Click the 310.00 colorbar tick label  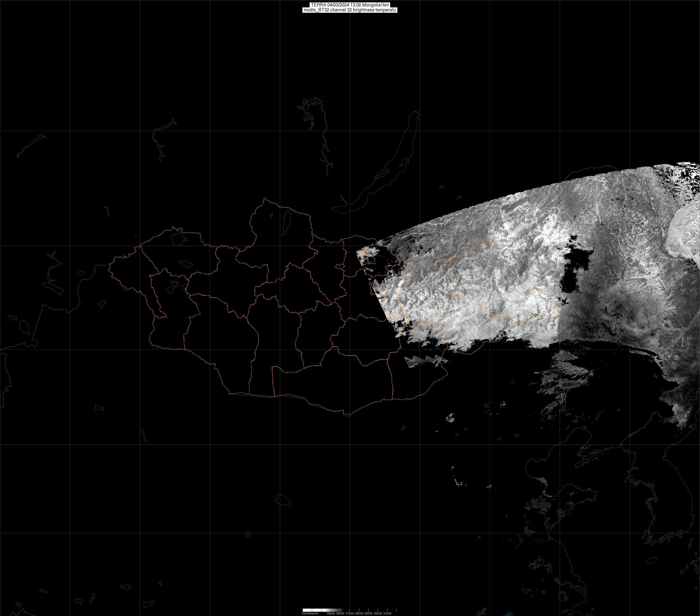pyautogui.click(x=387, y=614)
